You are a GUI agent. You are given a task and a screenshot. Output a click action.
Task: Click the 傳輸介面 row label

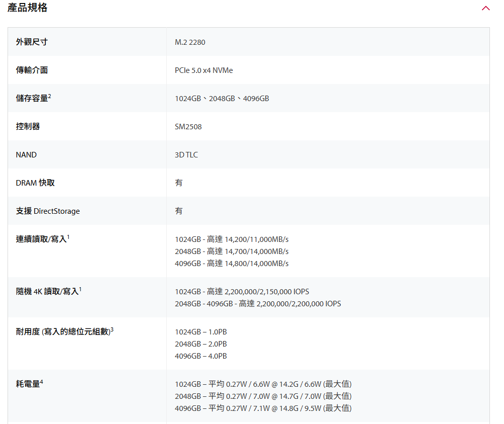tap(32, 70)
